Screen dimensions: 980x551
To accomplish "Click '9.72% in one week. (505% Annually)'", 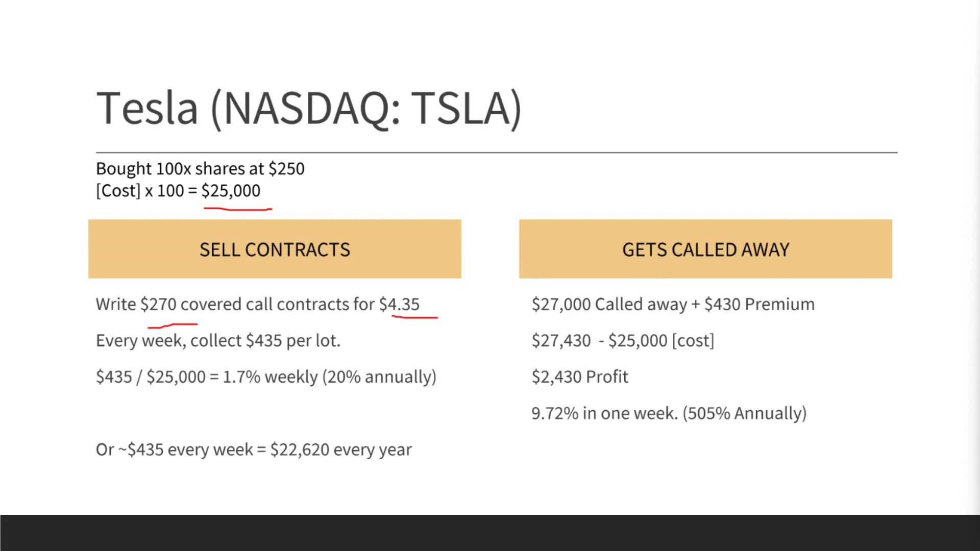I will pyautogui.click(x=669, y=413).
